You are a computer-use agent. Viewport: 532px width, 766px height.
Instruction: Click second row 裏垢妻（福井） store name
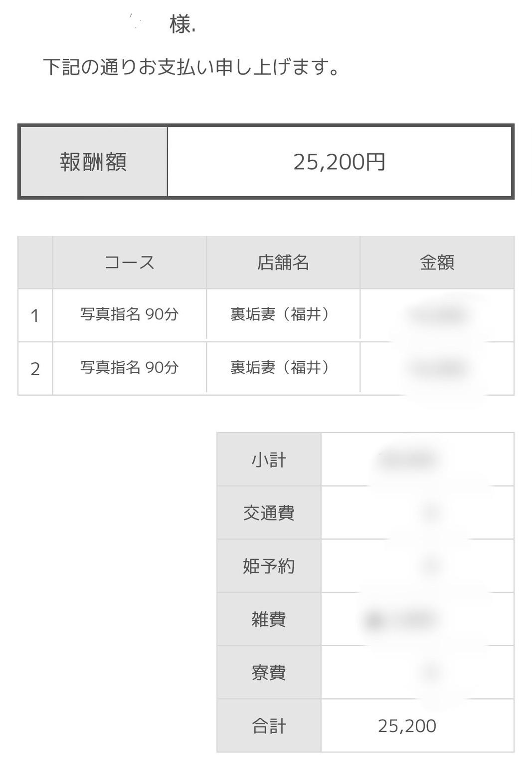click(280, 368)
